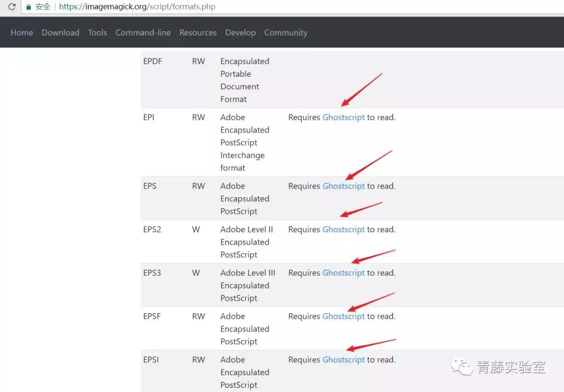Click the EPS3 format tag cell
Viewport: 564px width, 392px height.
click(x=152, y=273)
